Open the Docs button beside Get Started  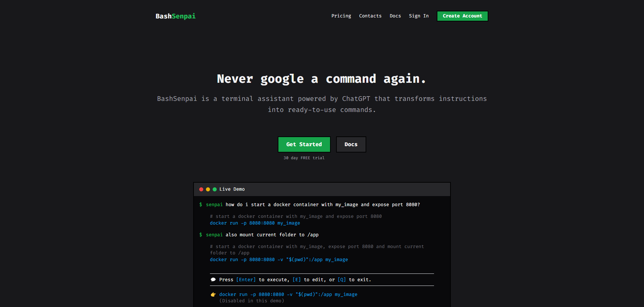pyautogui.click(x=351, y=144)
